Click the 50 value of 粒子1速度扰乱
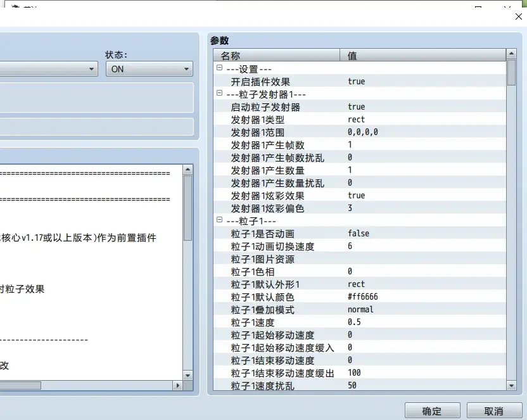This screenshot has height=420, width=527. (x=352, y=385)
